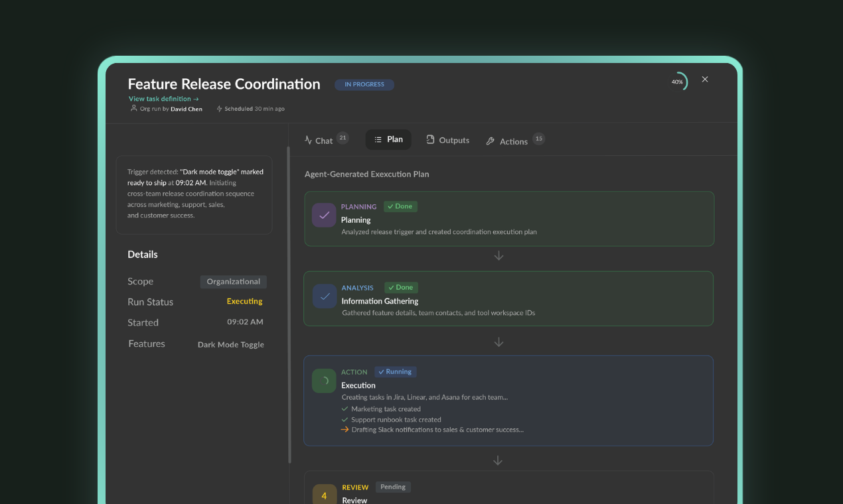Expand the arrow below the Planning card
The width and height of the screenshot is (843, 504).
point(498,255)
